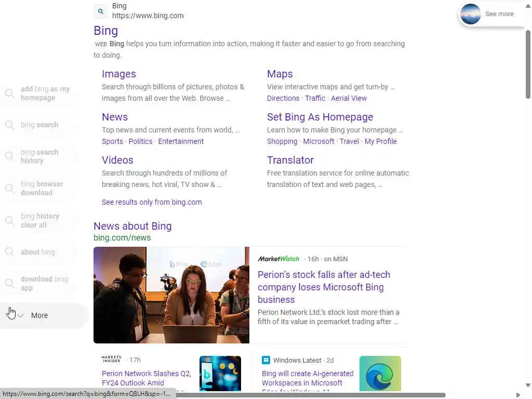Click the 'Perion Network Ltd.'s stock lost' snippet
The image size is (532, 399).
pyautogui.click(x=328, y=317)
